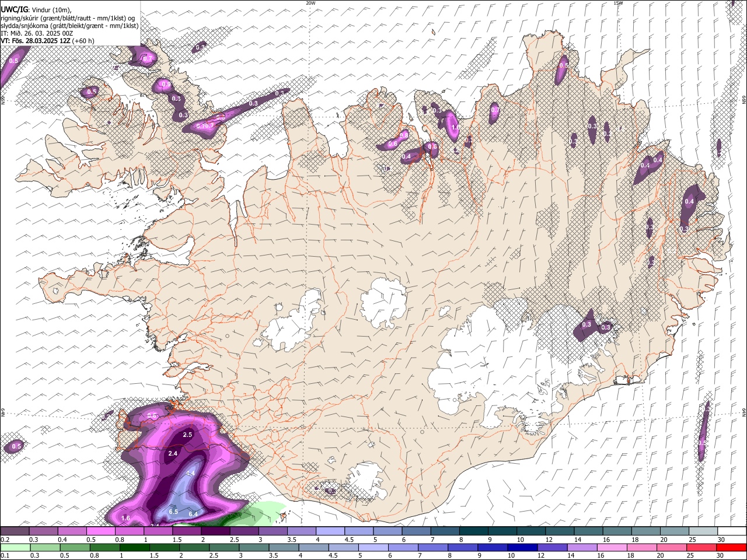Select the red lower-legend swatch between 25 and 30
Image resolution: width=747 pixels, height=560 pixels.
[703, 547]
